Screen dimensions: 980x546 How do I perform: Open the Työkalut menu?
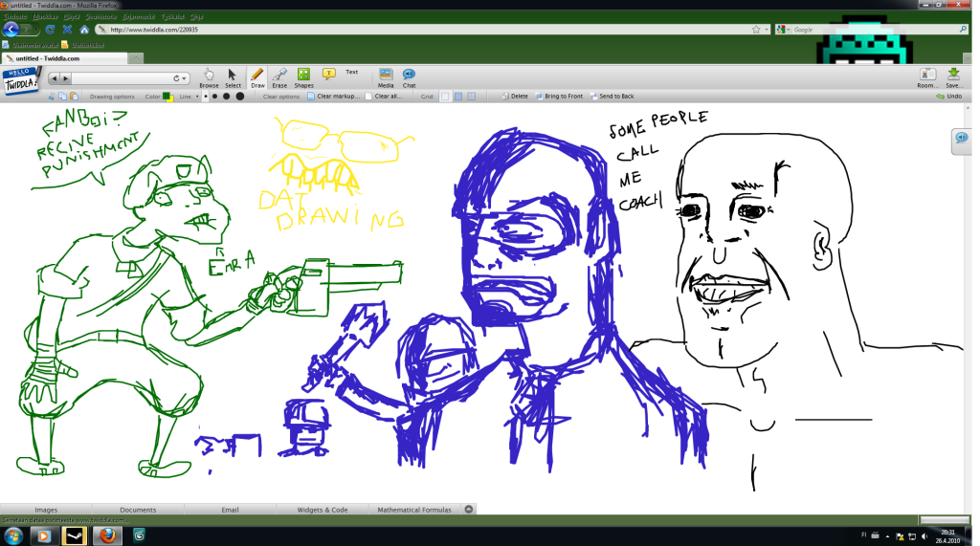coord(172,16)
